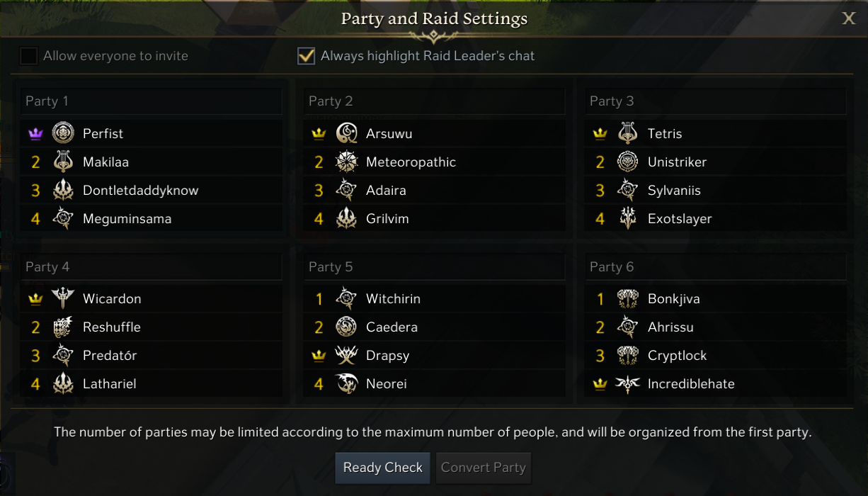868x496 pixels.
Task: Select the Party 5 header
Action: (434, 267)
